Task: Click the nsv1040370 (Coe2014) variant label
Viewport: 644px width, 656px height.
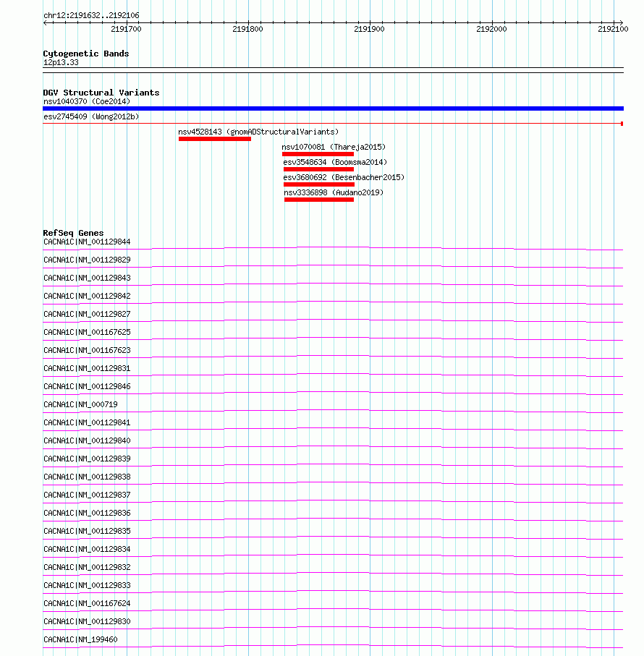Action: 87,102
